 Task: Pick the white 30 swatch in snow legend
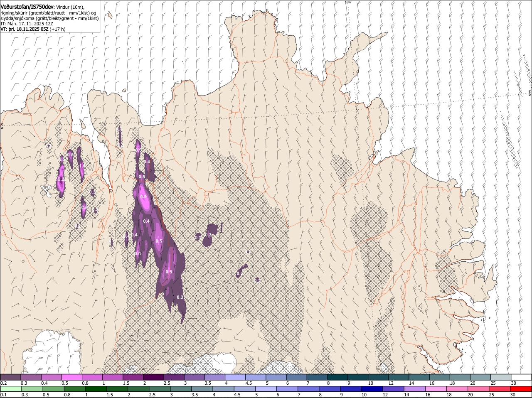point(521,377)
